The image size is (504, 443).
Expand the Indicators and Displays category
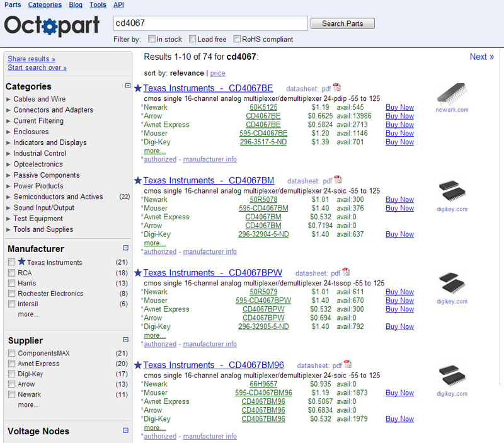[8, 143]
